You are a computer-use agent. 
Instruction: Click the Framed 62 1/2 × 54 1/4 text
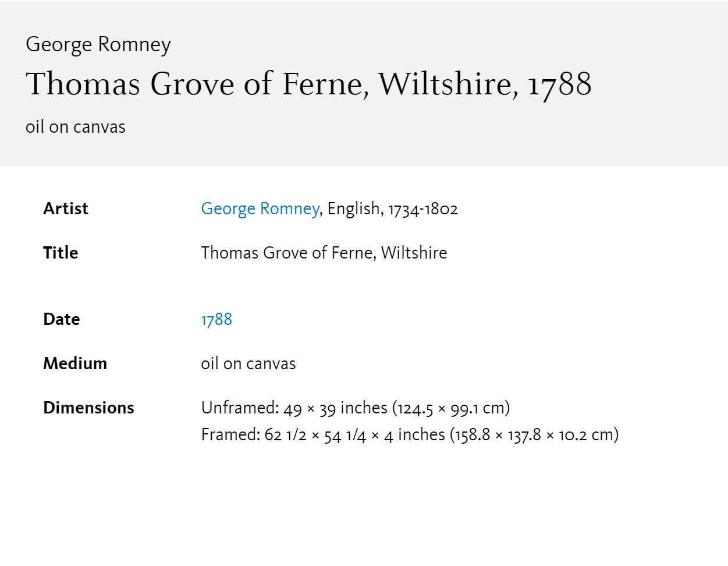tap(283, 435)
